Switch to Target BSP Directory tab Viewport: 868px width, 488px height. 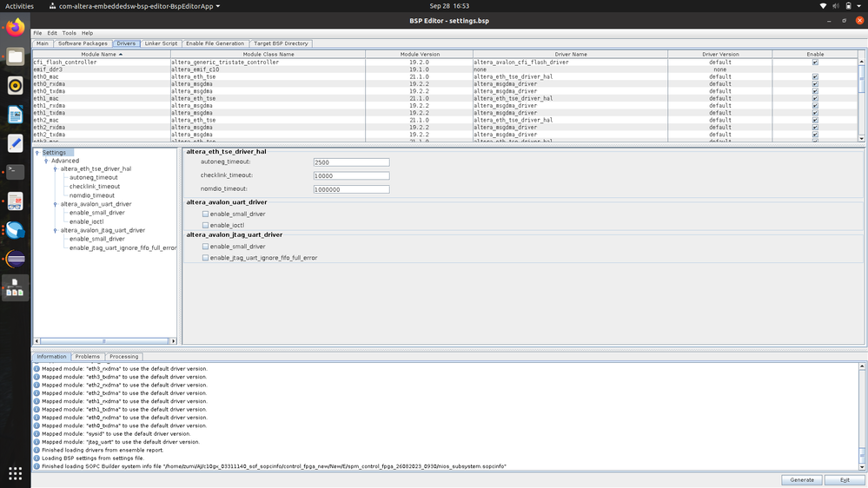point(281,43)
